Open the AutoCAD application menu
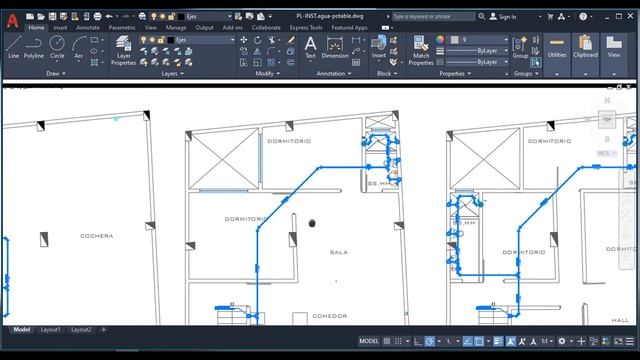This screenshot has width=640, height=360. 13,20
